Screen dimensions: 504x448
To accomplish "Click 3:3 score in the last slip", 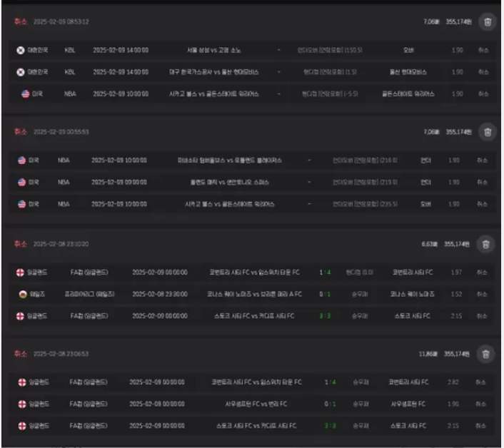I will [330, 426].
